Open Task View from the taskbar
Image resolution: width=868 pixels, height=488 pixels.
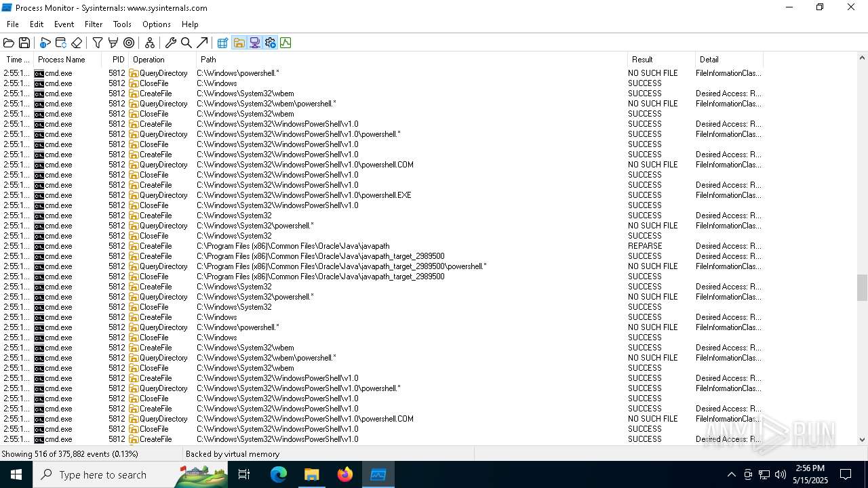coord(244,474)
